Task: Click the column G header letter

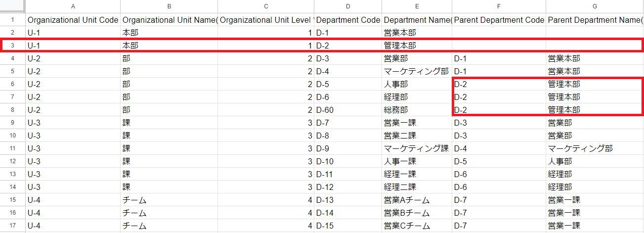Action: (x=595, y=6)
